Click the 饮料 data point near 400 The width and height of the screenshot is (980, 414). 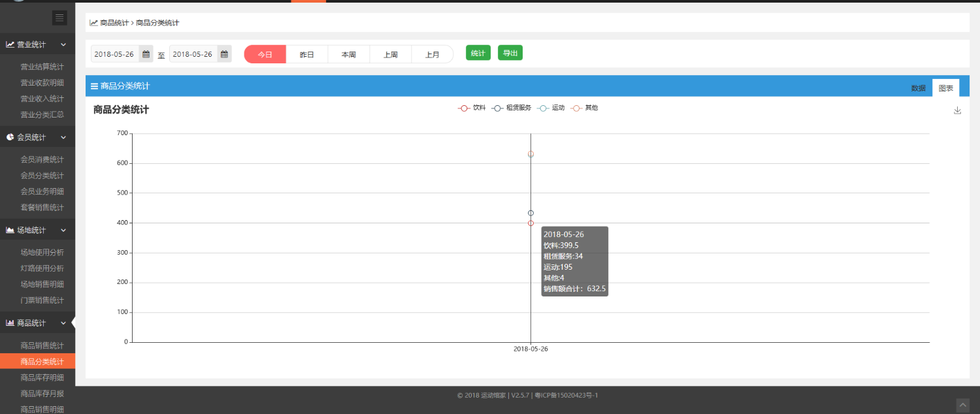[531, 223]
